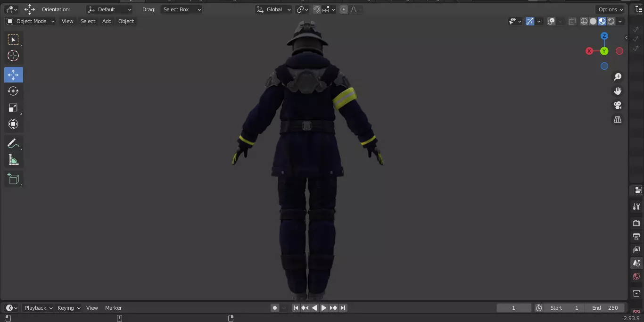The image size is (644, 322).
Task: Open the Scene properties tab
Action: click(636, 263)
